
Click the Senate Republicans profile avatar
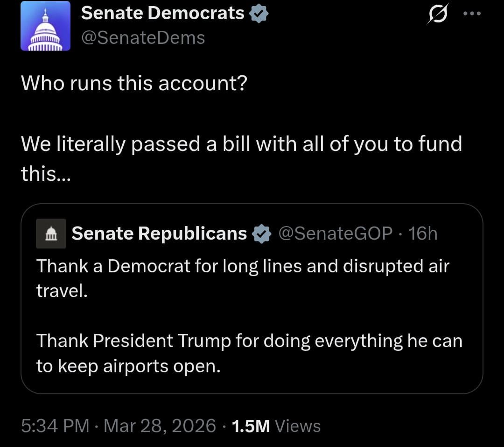(51, 233)
